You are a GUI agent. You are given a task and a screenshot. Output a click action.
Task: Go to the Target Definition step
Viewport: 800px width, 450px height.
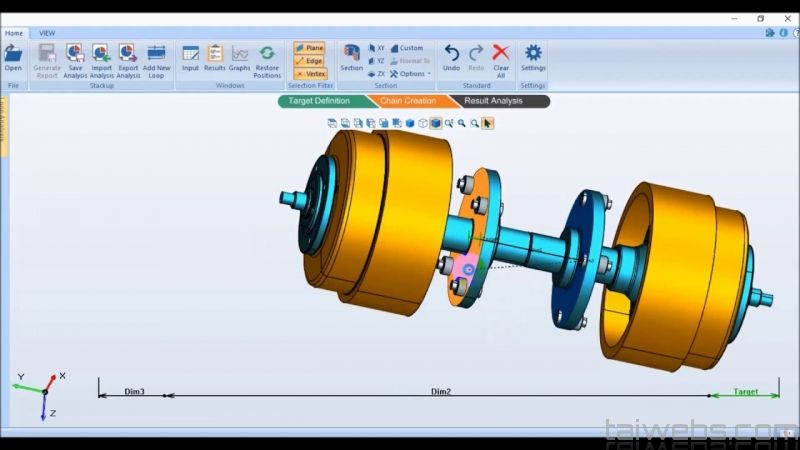pos(320,101)
